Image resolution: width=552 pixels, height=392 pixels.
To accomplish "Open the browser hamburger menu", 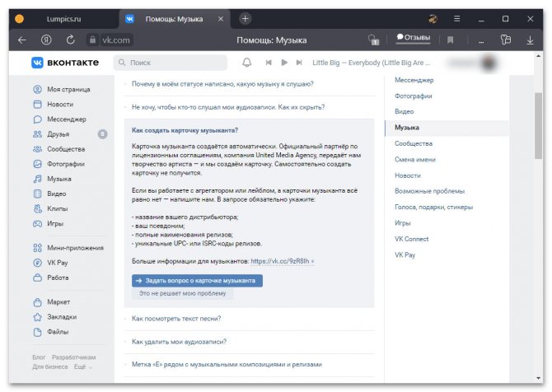I will coord(457,19).
